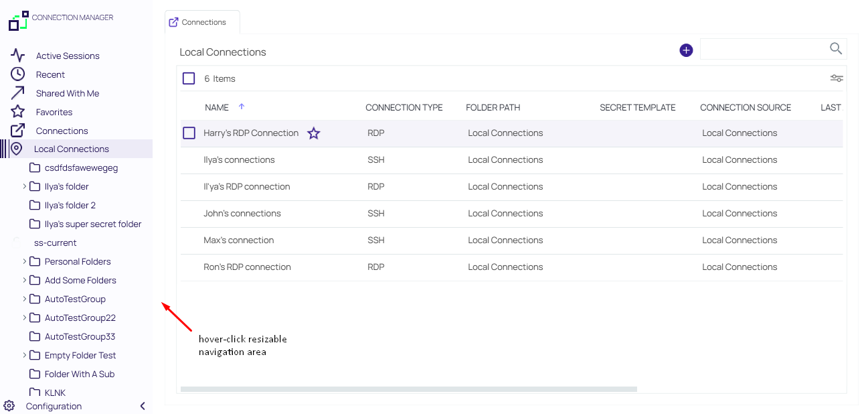Click the Configuration gear icon
The image size is (868, 414).
coord(9,406)
